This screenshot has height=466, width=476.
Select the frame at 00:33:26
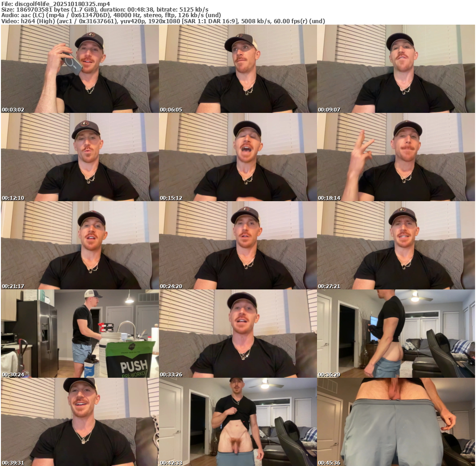coord(238,334)
